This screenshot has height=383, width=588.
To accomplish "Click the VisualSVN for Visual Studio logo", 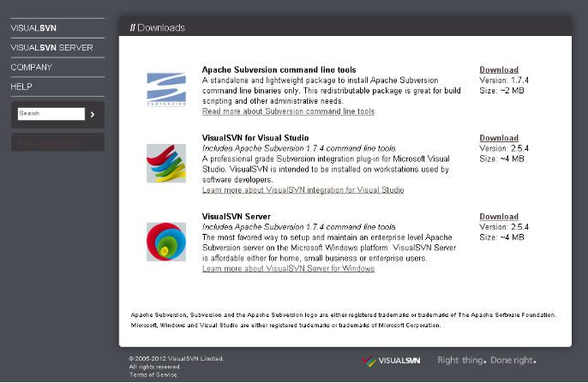I will (x=165, y=162).
